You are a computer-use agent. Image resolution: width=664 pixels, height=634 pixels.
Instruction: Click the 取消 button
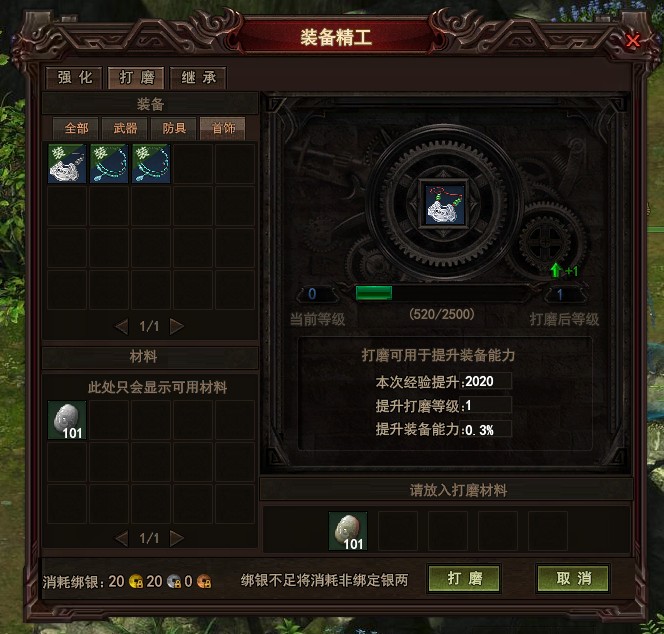(573, 578)
